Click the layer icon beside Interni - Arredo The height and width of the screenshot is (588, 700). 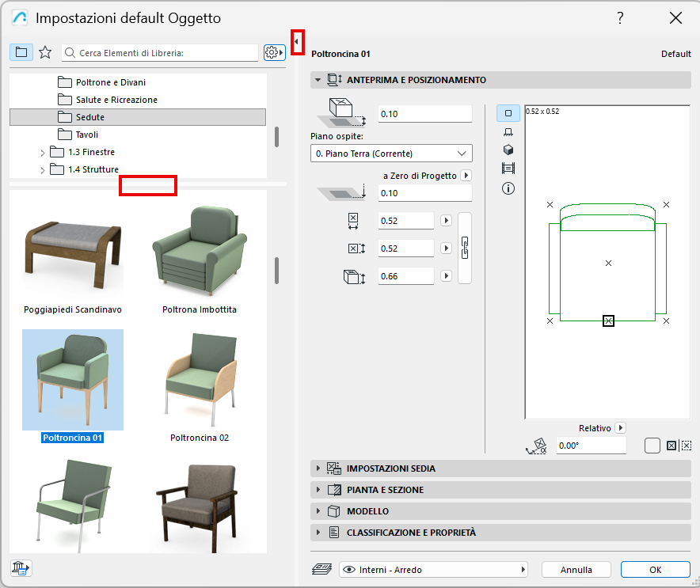321,569
